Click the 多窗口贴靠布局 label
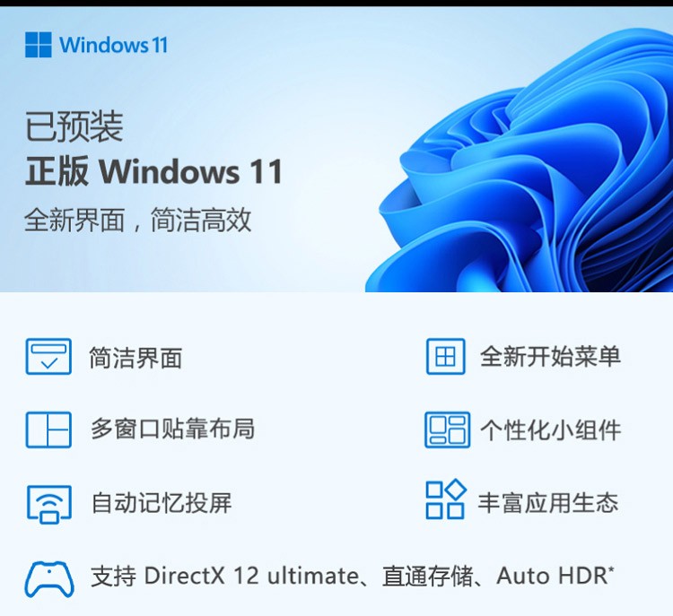Image resolution: width=673 pixels, height=616 pixels. [x=172, y=429]
